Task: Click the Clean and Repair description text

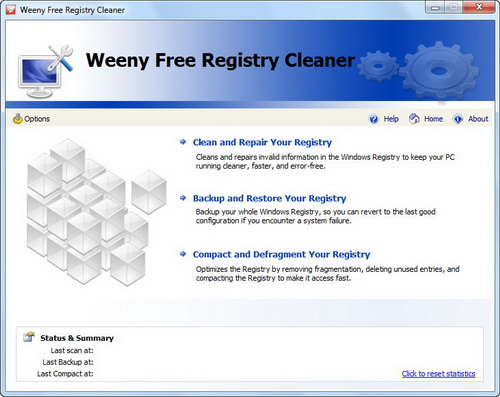Action: coord(325,161)
